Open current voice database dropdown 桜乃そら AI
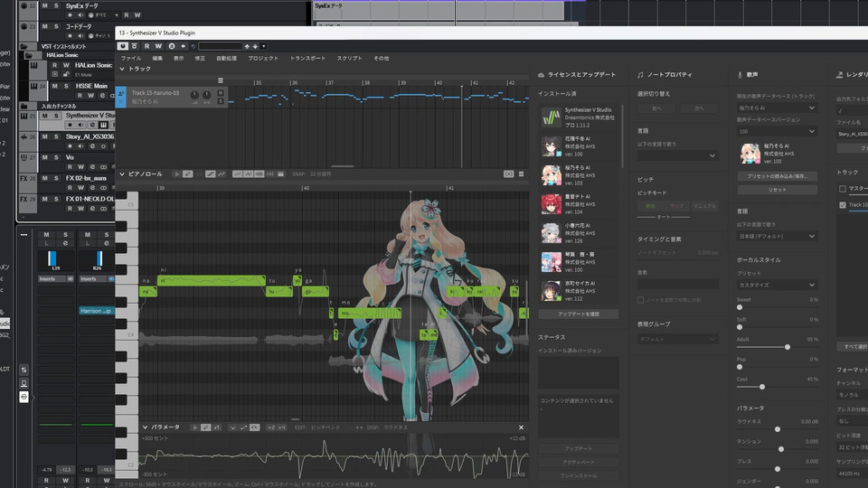 pyautogui.click(x=777, y=108)
